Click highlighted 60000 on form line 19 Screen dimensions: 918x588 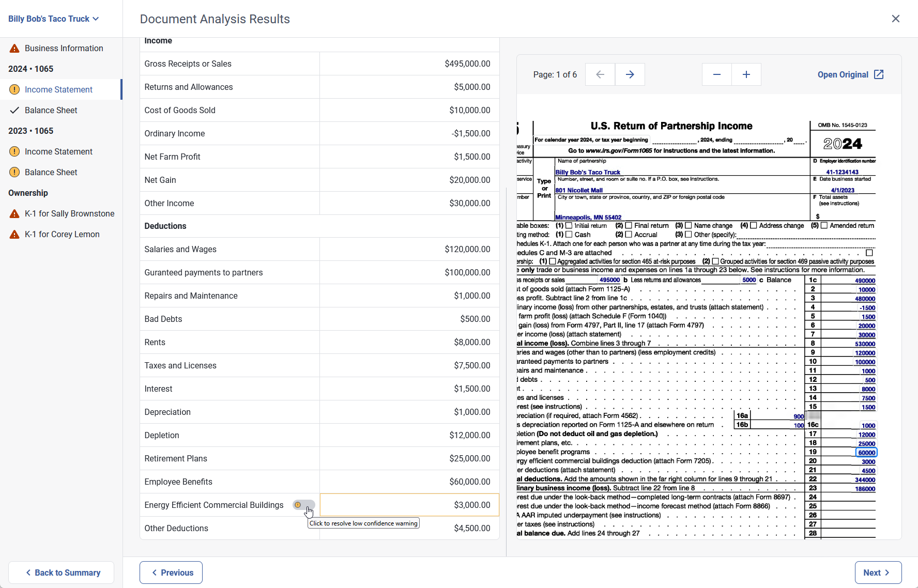tap(867, 453)
